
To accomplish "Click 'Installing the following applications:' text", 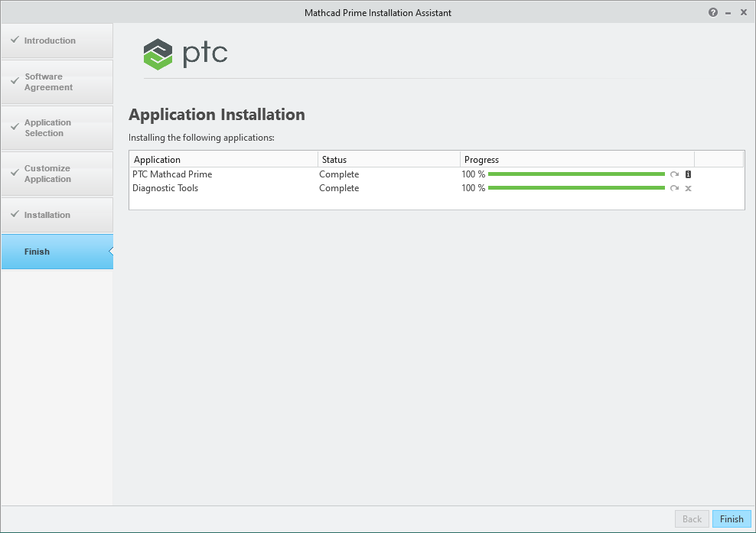I will 201,138.
